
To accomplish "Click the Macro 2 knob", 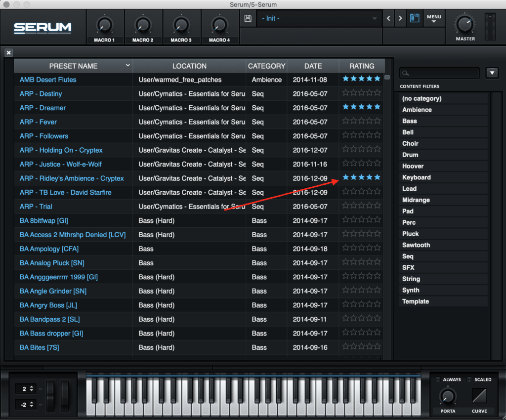I will [143, 26].
